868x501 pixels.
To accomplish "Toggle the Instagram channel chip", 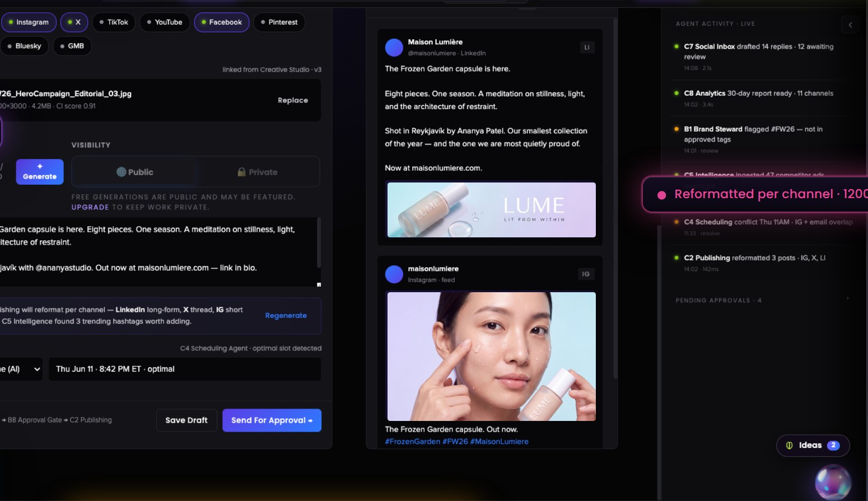I will click(x=29, y=22).
